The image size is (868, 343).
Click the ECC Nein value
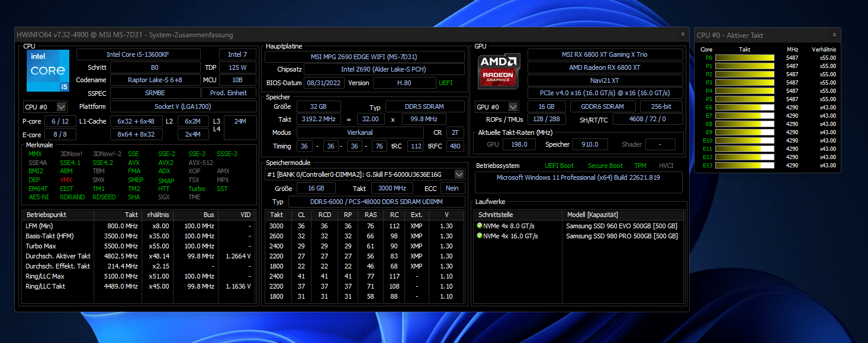click(452, 188)
